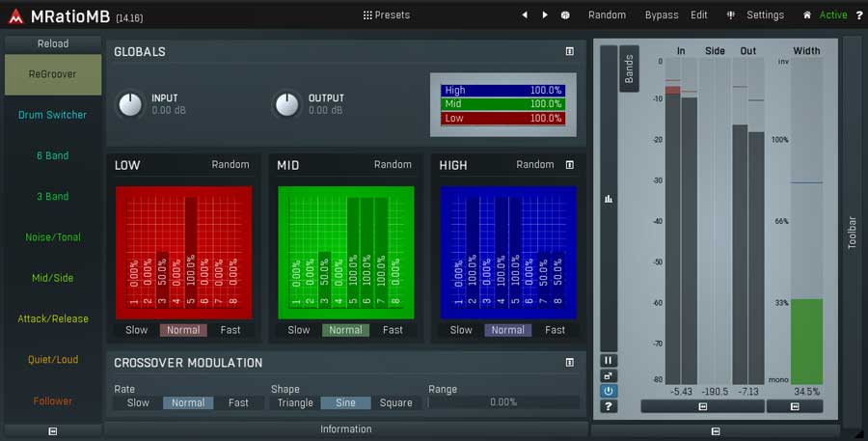This screenshot has width=868, height=441.
Task: Collapse level meters with bottom icon
Action: [702, 406]
